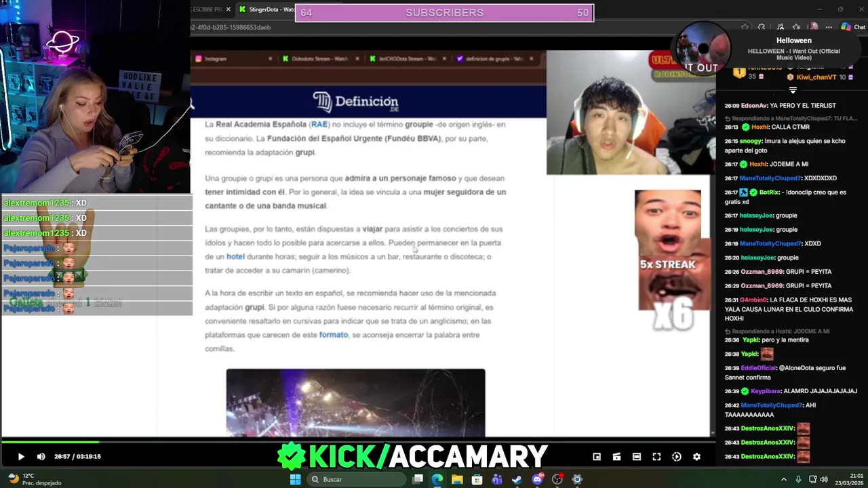868x488 pixels.
Task: Follow the RAE link in article
Action: click(x=319, y=125)
